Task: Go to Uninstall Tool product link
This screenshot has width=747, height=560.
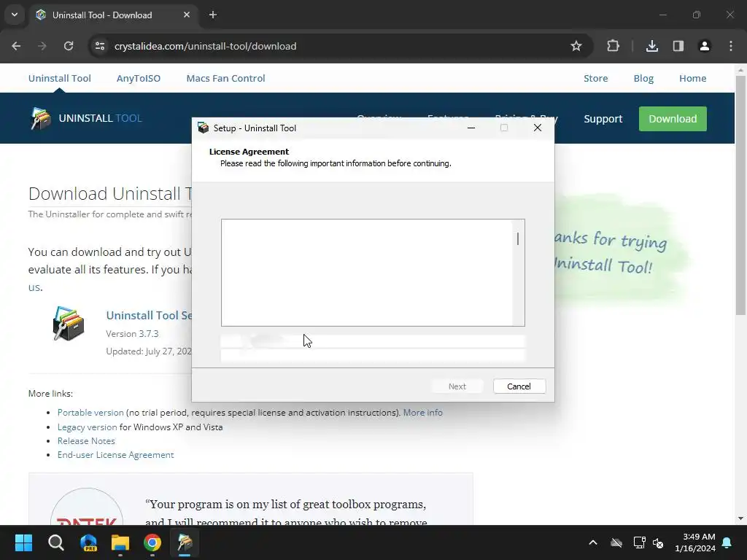Action: pyautogui.click(x=60, y=78)
